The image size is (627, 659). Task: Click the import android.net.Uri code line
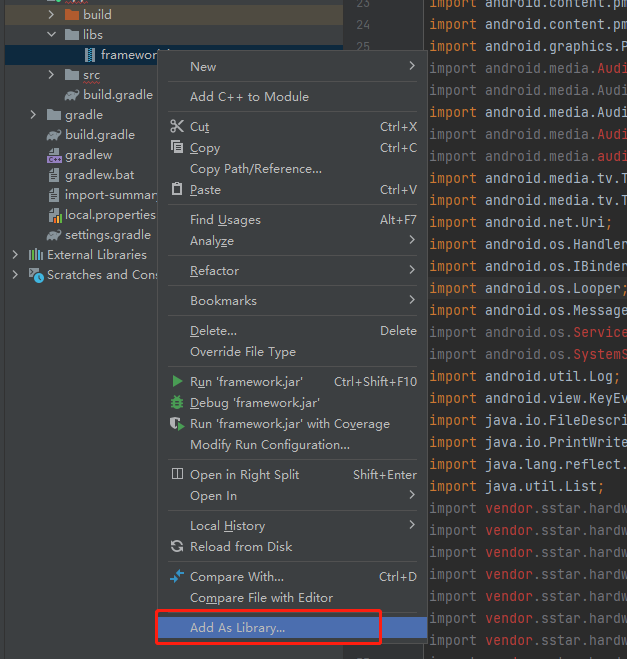pos(521,222)
